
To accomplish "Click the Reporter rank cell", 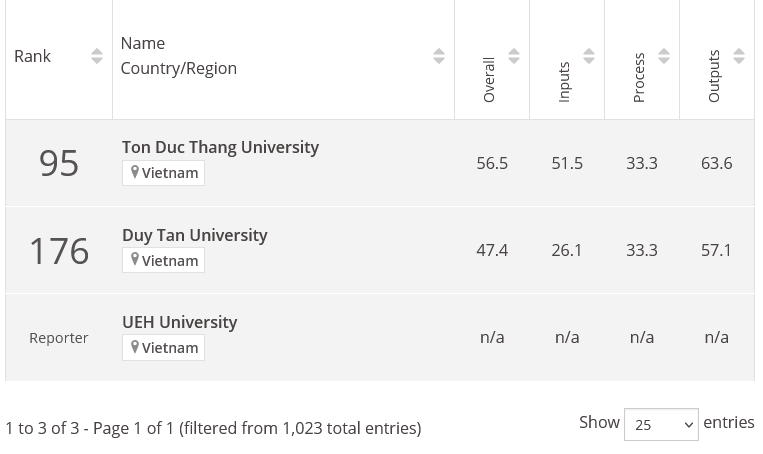I will coord(59,338).
